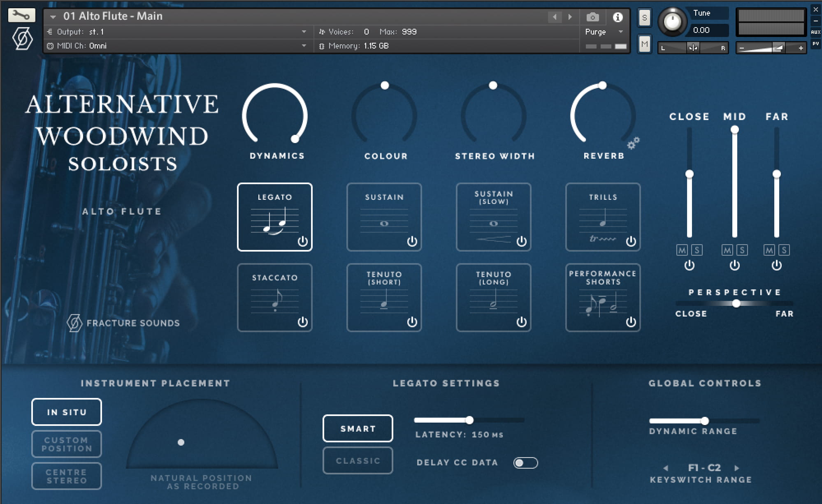This screenshot has width=822, height=504.
Task: Select In Situ instrument placement
Action: [67, 412]
